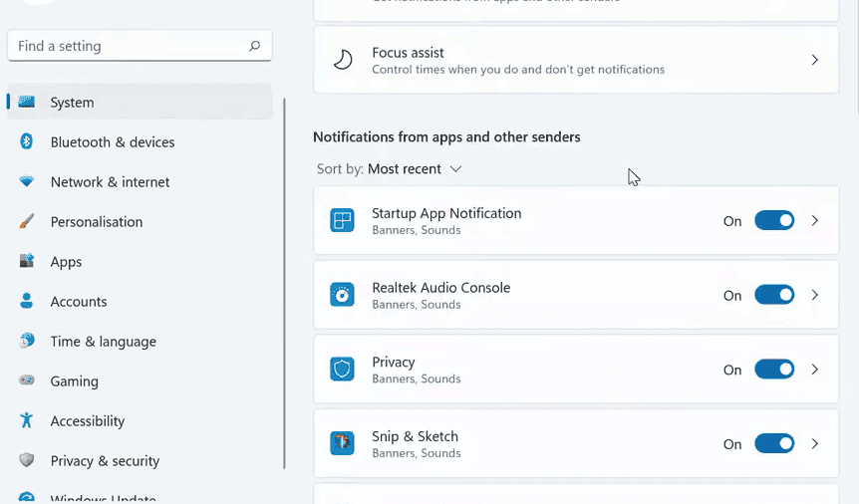Disable the Privacy notifications toggle
Viewport: 859px width, 504px height.
point(774,370)
